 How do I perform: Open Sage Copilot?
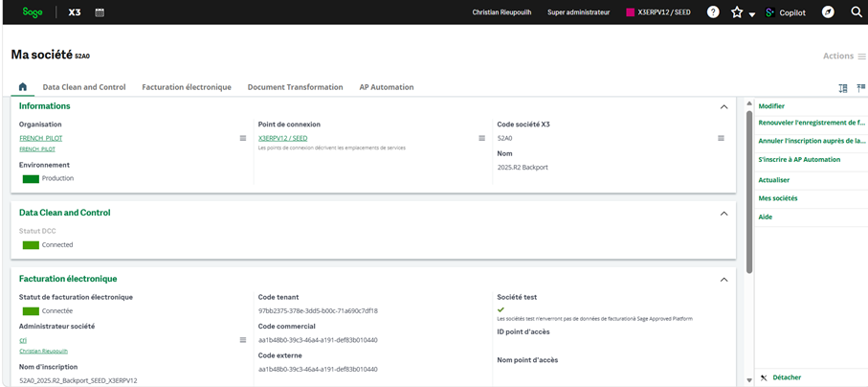click(x=785, y=12)
